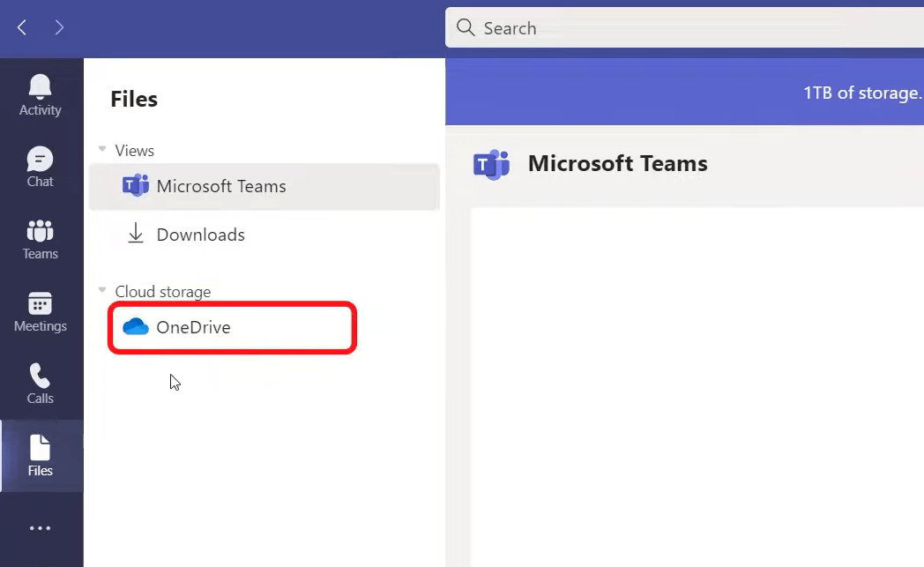Viewport: 924px width, 567px height.
Task: Click inside the Search box
Action: click(x=684, y=27)
